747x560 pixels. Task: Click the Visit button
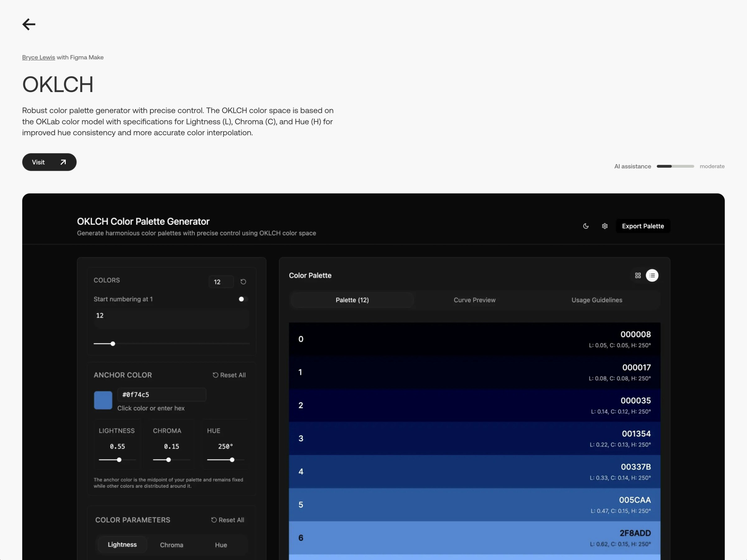pos(49,162)
